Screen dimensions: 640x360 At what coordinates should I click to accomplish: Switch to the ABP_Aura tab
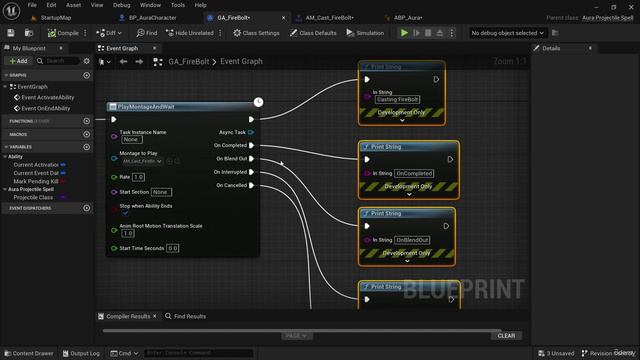(x=408, y=18)
